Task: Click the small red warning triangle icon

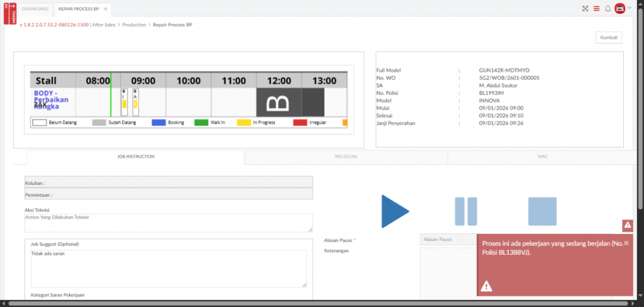Action: 627,225
